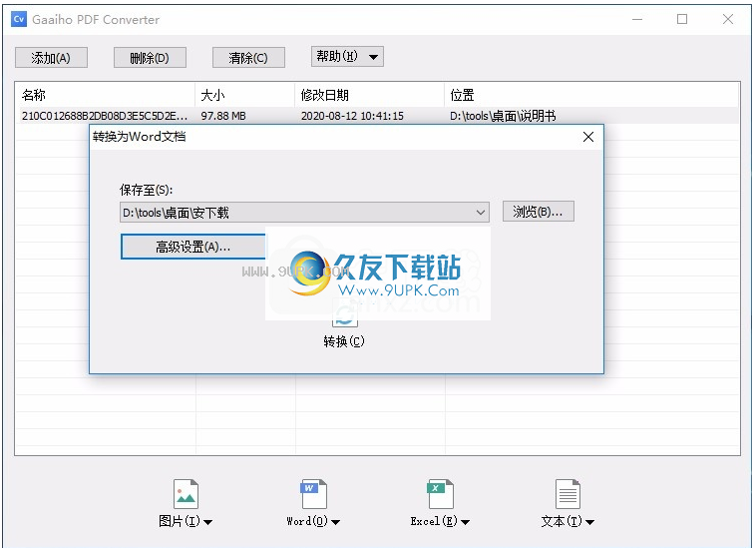Click the Word(O) conversion icon
This screenshot has height=548, width=756.
pos(314,494)
